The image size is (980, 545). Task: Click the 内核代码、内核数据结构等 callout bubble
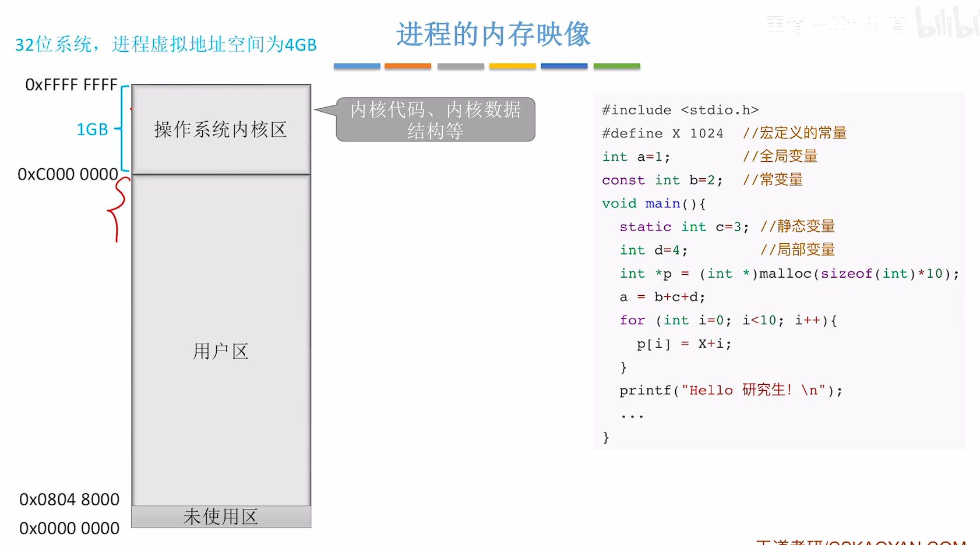(435, 120)
